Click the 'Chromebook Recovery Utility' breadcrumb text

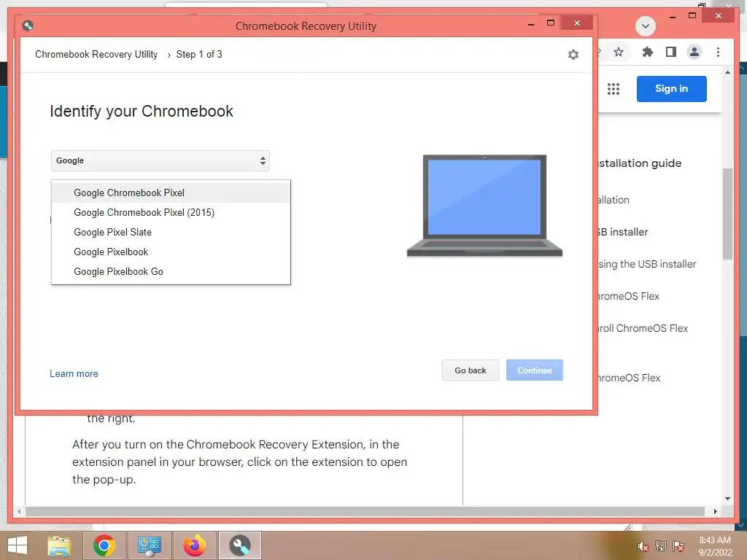[96, 54]
